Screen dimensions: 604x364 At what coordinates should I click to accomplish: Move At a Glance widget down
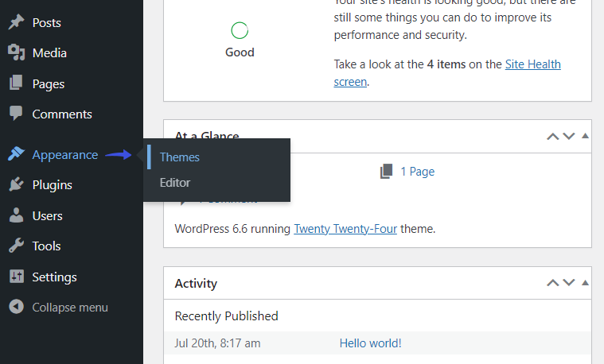pos(569,136)
